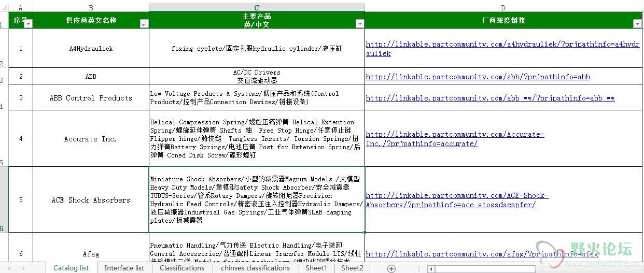644x273 pixels.
Task: Select column D header
Action: pos(503,7)
